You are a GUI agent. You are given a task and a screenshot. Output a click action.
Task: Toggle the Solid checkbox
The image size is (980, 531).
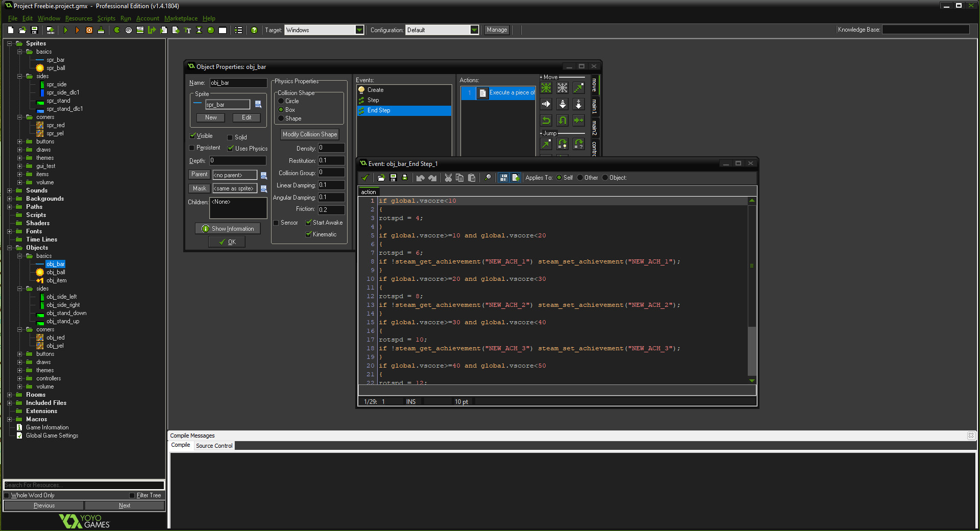[230, 136]
